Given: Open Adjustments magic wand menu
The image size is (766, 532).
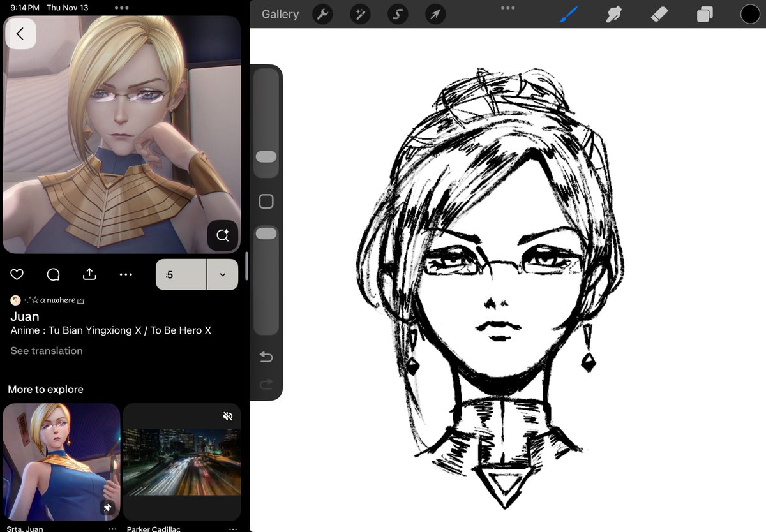Looking at the screenshot, I should [x=361, y=14].
